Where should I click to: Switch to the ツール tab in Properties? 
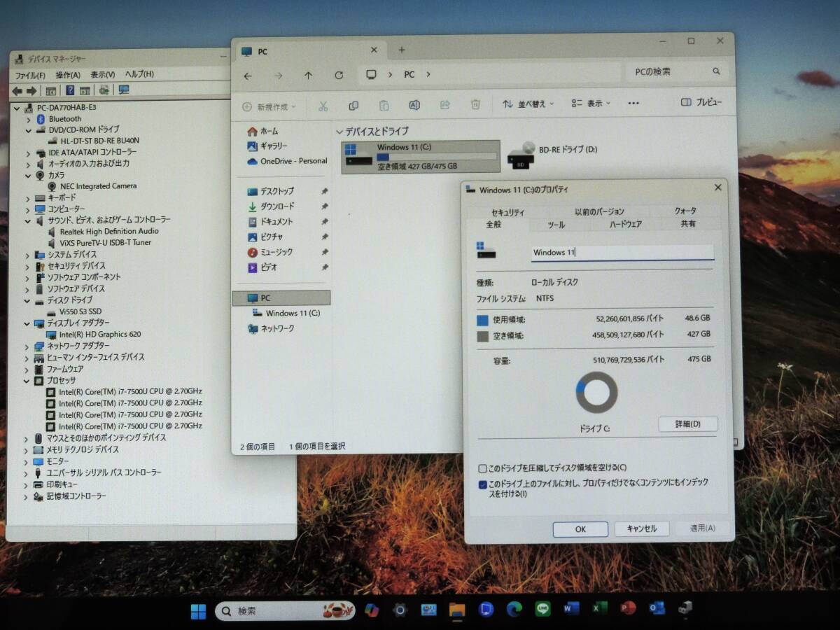[556, 225]
